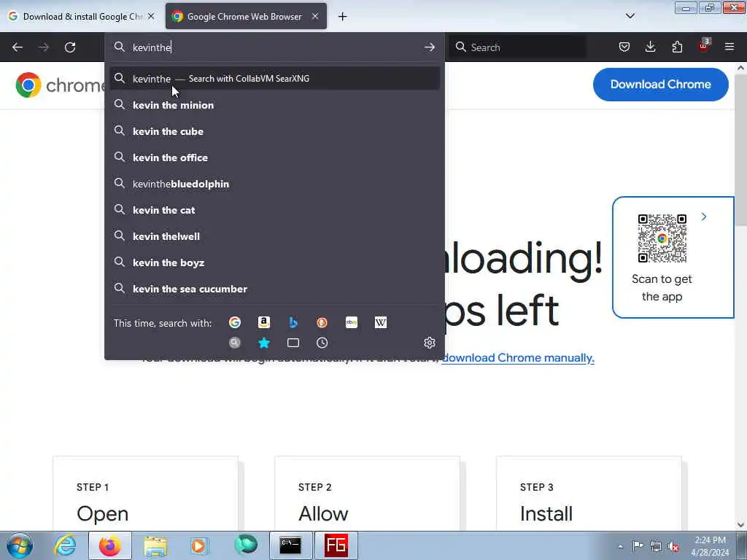747x560 pixels.
Task: Open the command prompt taskbar icon
Action: click(290, 545)
